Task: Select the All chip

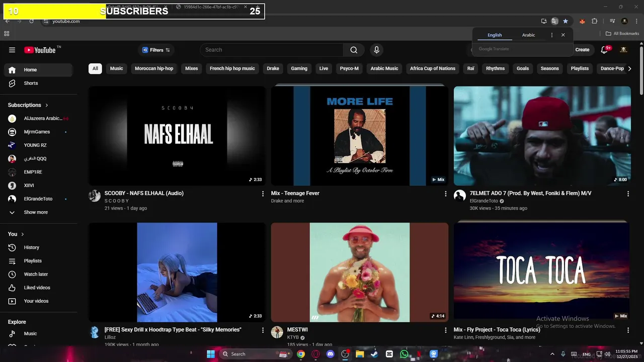Action: [95, 68]
